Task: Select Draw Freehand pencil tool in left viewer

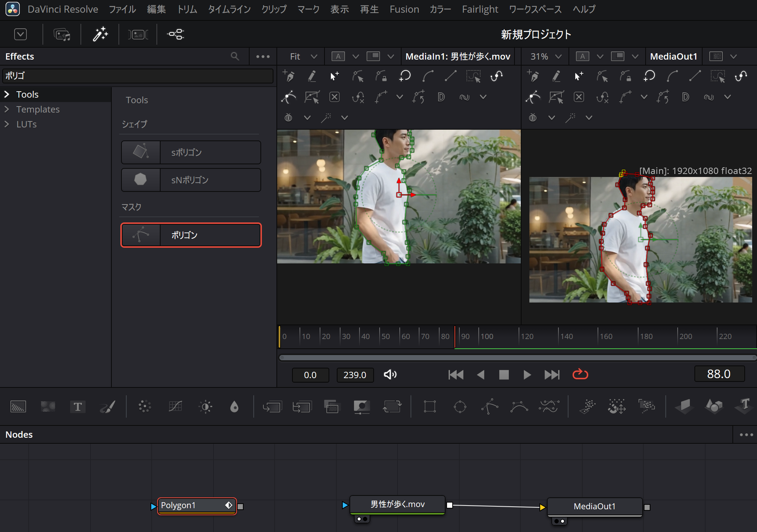Action: [312, 76]
